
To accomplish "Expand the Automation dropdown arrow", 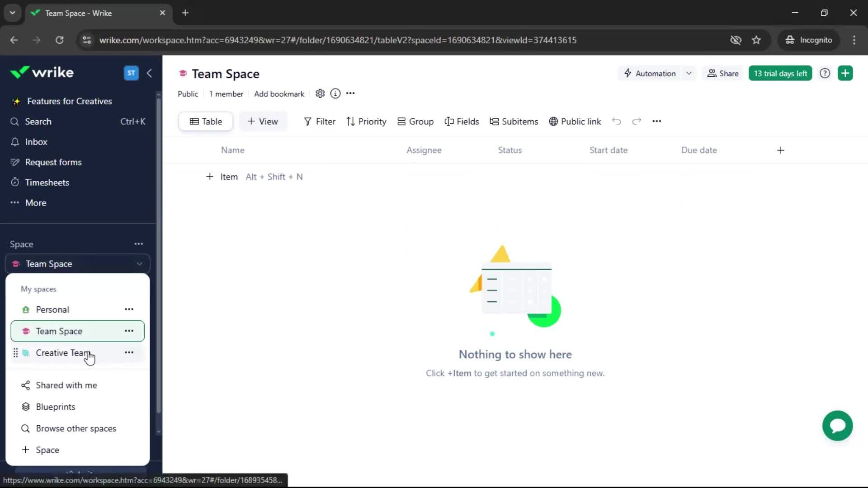I will tap(689, 74).
